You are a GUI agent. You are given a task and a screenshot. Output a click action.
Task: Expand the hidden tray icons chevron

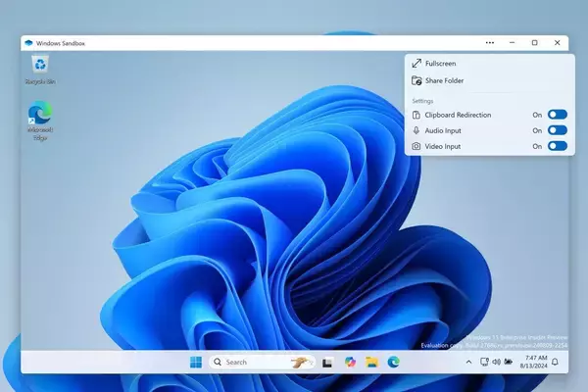coord(468,362)
